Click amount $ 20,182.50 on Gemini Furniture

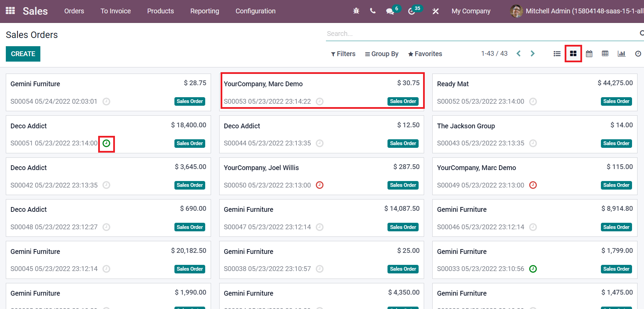coord(188,250)
